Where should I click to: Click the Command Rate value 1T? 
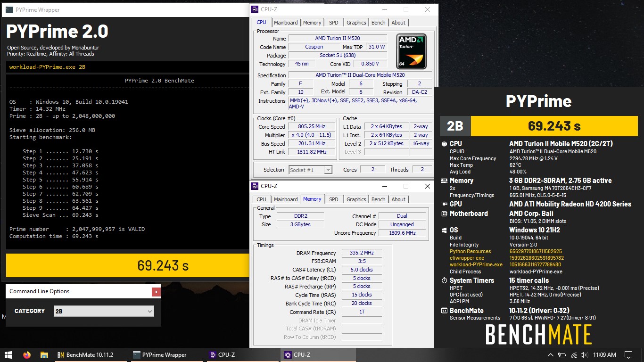(x=362, y=312)
